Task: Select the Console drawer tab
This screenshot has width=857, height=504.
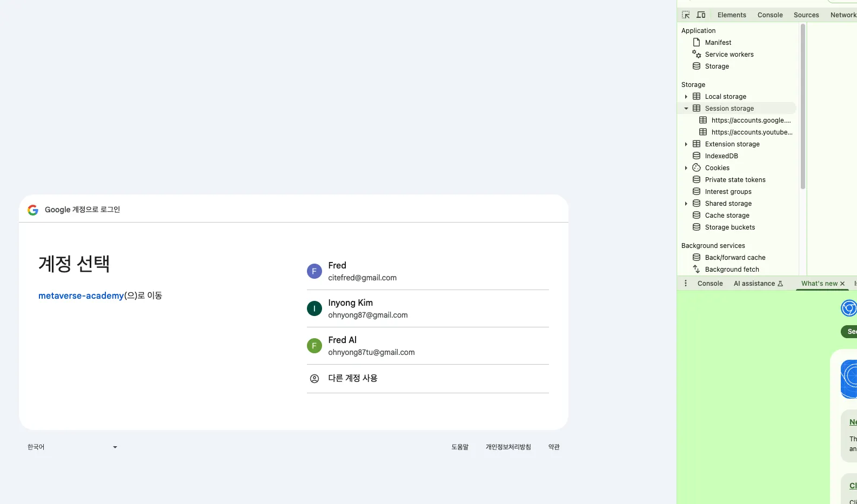Action: tap(710, 284)
